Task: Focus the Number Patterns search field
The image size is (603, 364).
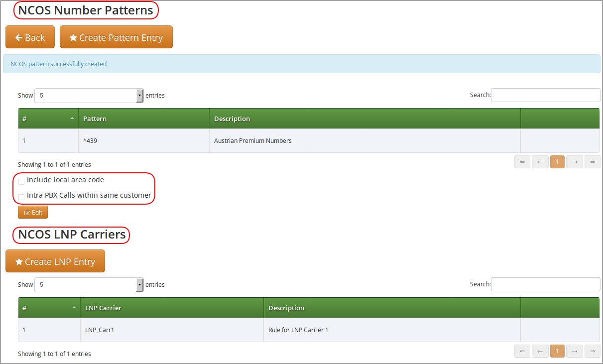Action: pyautogui.click(x=545, y=95)
